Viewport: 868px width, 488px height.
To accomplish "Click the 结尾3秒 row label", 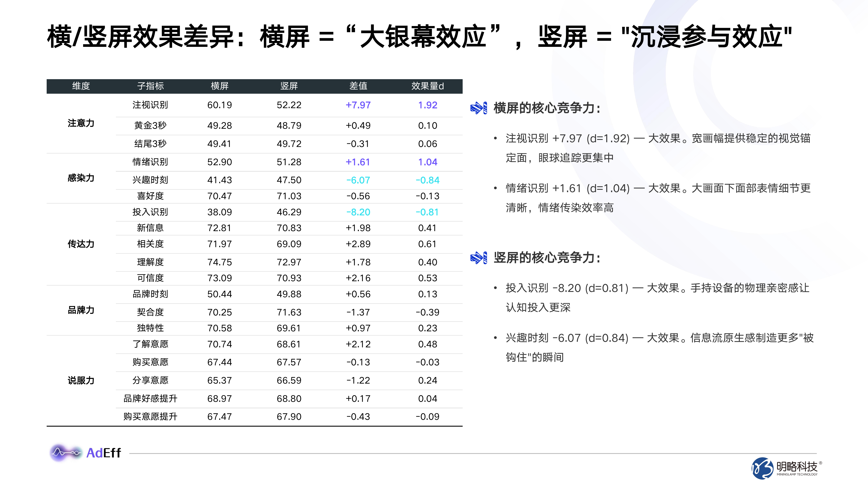I will [x=150, y=144].
